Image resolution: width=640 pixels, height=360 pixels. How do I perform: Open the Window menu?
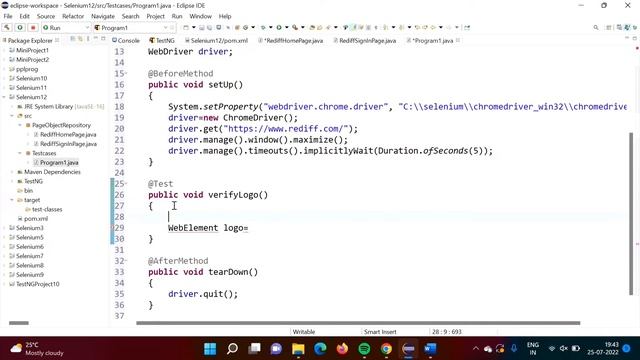pyautogui.click(x=200, y=16)
